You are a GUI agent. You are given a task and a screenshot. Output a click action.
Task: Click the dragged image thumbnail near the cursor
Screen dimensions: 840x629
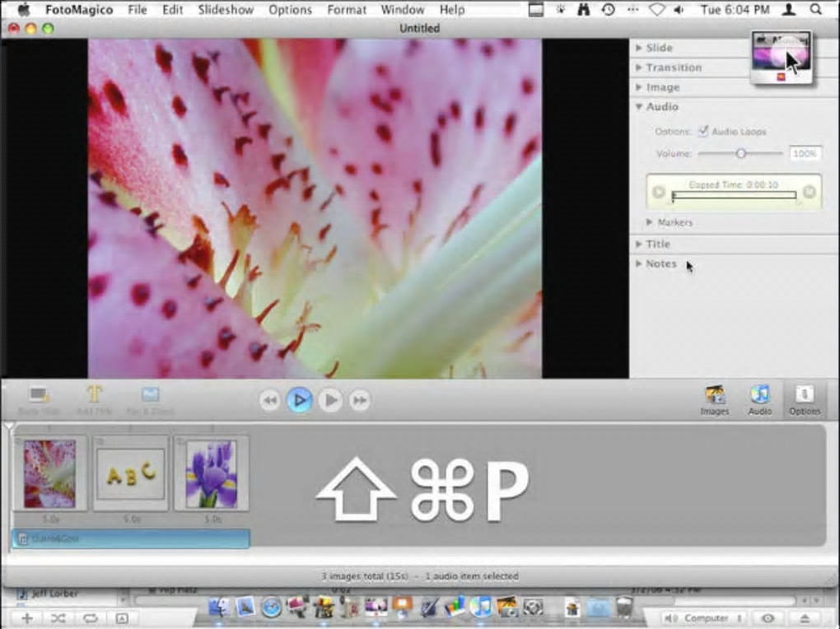[x=781, y=57]
